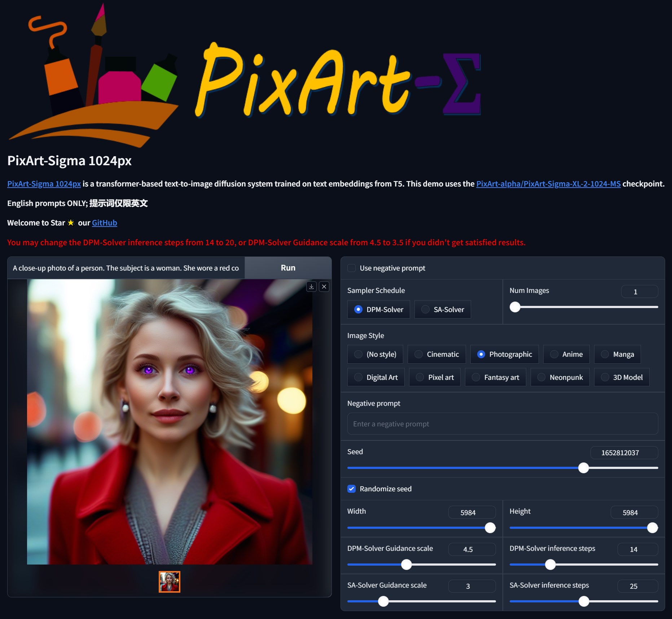Click the DPM-Solver inference steps slider handle
Viewport: 672px width, 619px height.
(x=550, y=565)
